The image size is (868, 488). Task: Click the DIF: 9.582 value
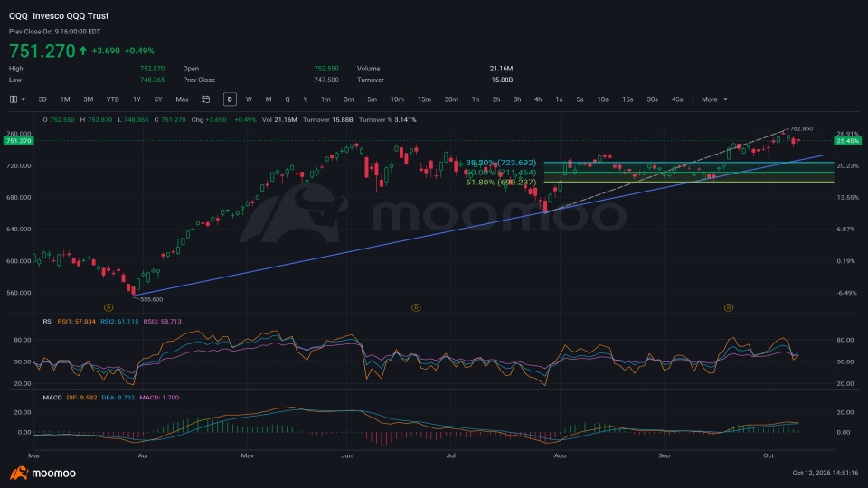[82, 398]
